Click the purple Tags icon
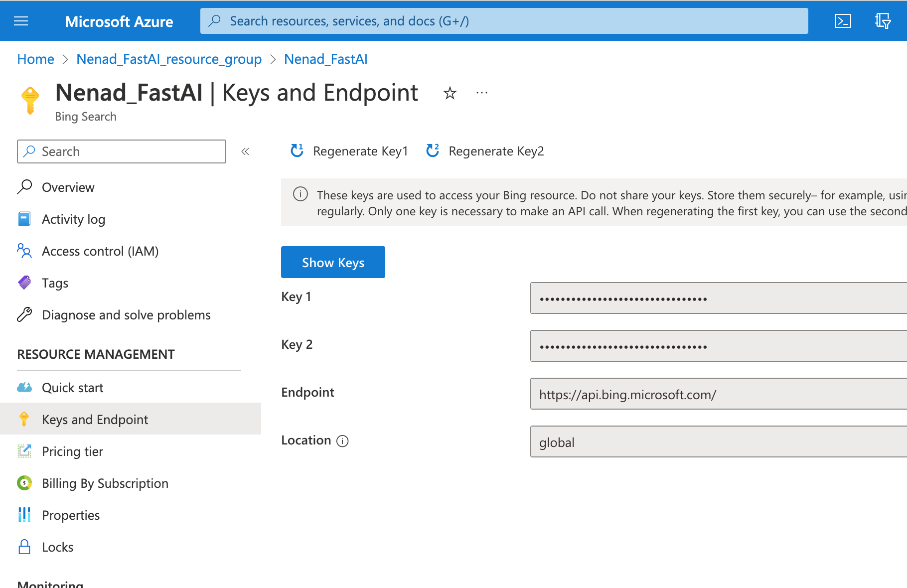This screenshot has width=907, height=588. [24, 283]
